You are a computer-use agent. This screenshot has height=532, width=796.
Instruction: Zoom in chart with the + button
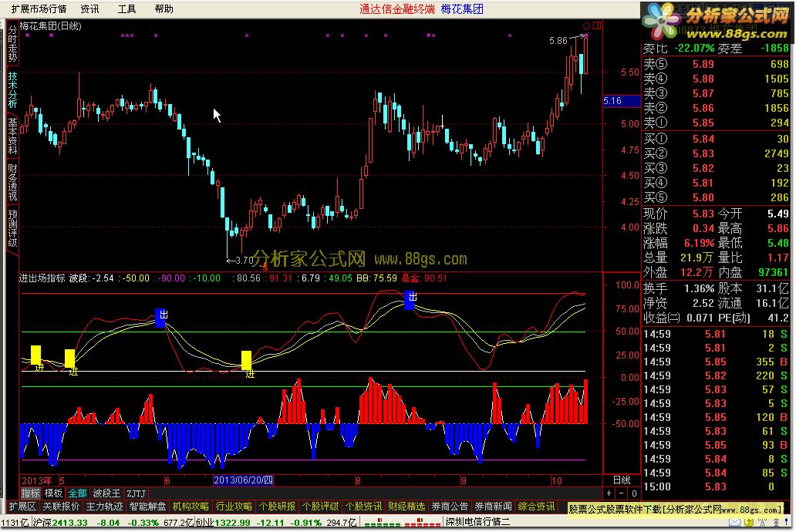(x=609, y=493)
